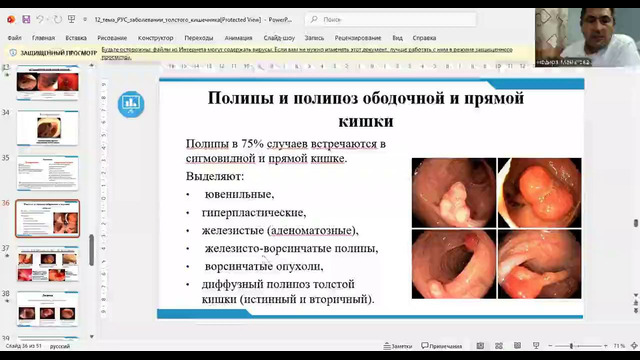Select slide 36 thumbnail

pos(47,218)
